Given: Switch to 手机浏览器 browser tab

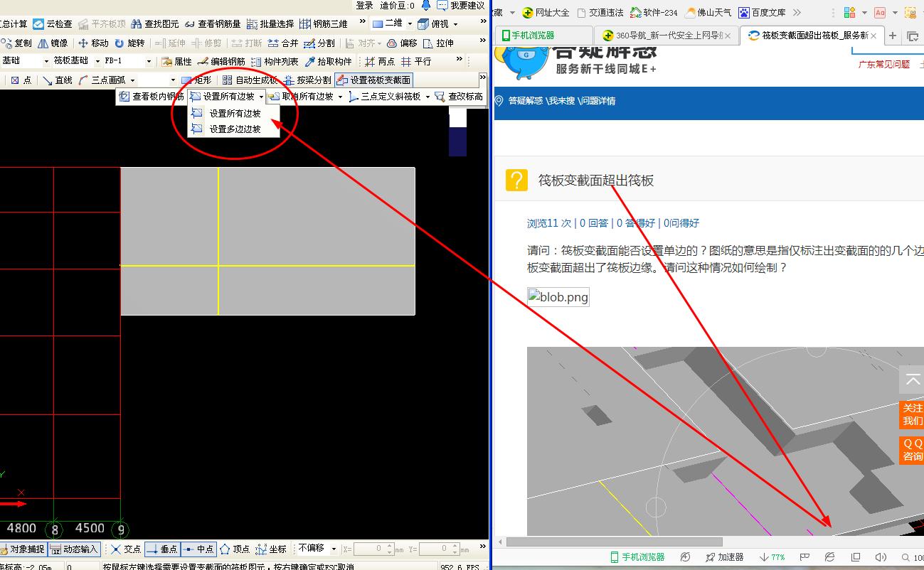Looking at the screenshot, I should coord(543,36).
